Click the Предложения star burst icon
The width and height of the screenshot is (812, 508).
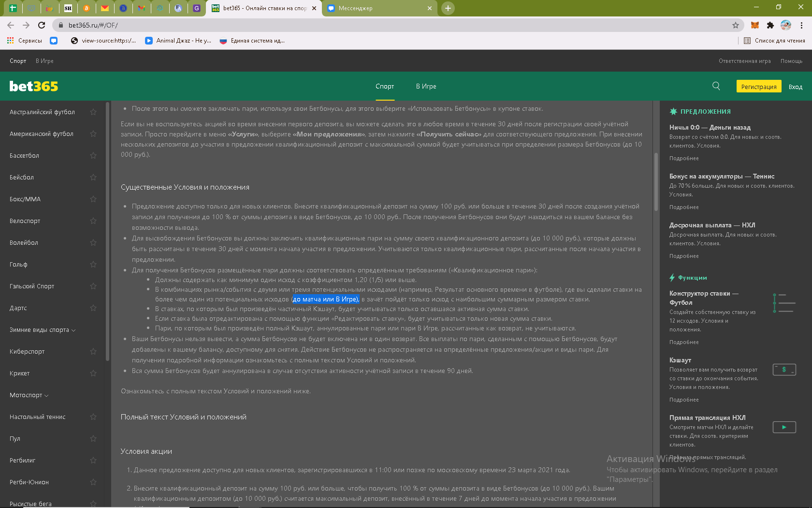673,112
